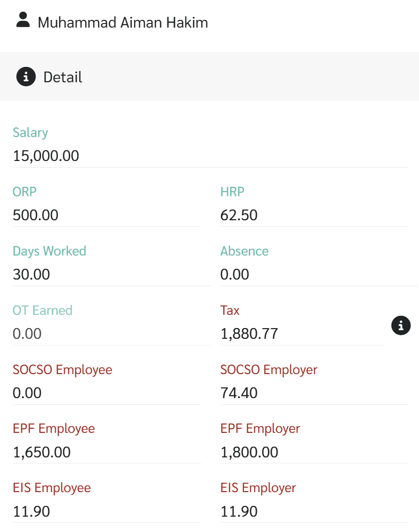Edit the EIS Employee field value

point(106,512)
